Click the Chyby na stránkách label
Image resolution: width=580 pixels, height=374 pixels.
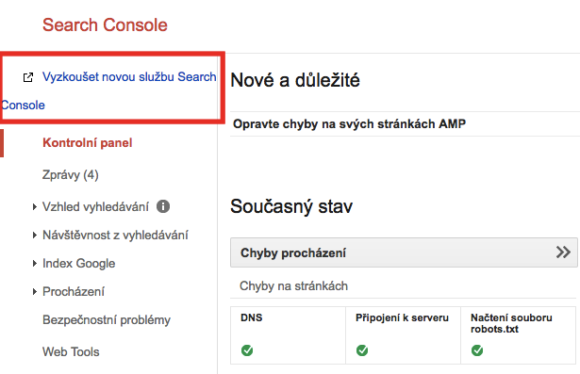pyautogui.click(x=294, y=286)
